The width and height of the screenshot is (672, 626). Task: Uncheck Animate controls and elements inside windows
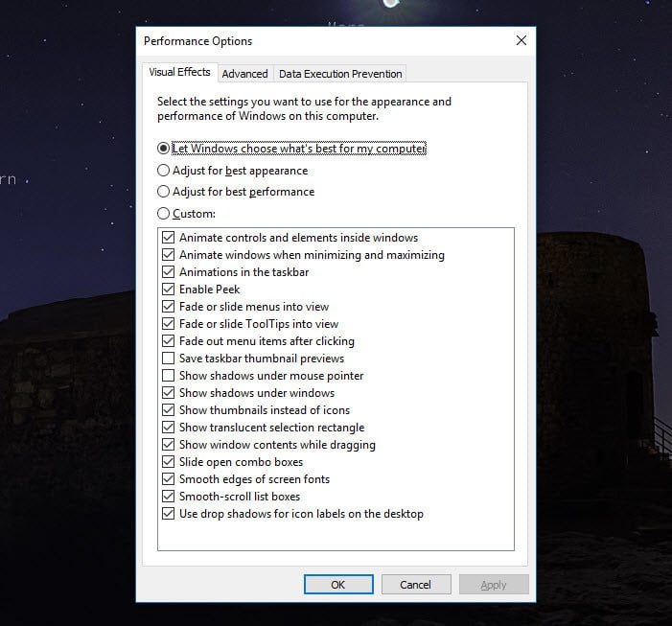[x=169, y=238]
